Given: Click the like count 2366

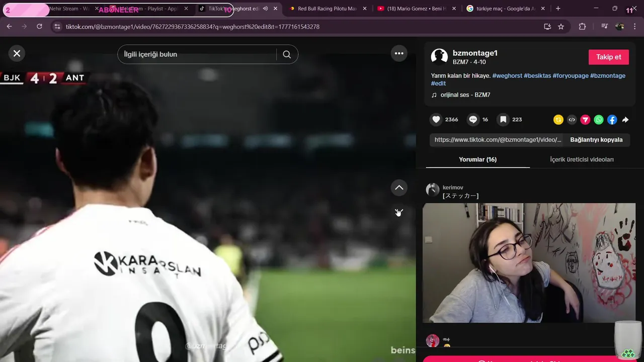Looking at the screenshot, I should click(452, 120).
